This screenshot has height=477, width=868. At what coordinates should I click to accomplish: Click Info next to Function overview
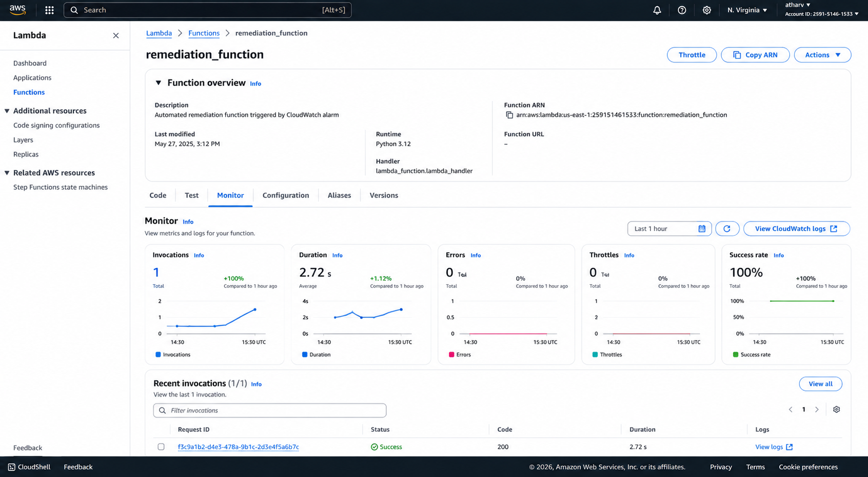click(255, 84)
